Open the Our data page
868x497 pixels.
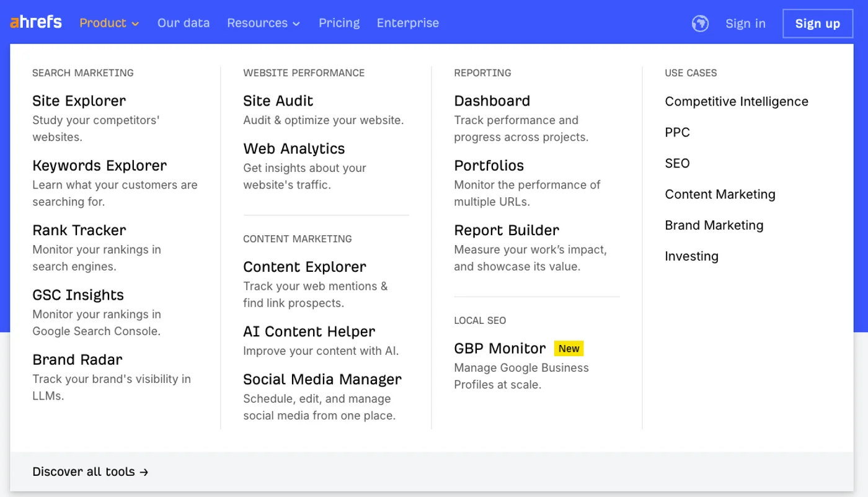click(184, 23)
